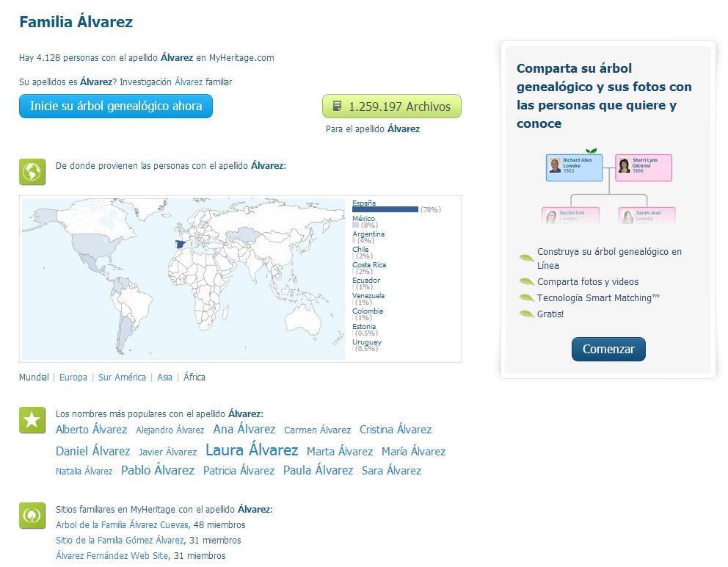Open Sitio de la Familia Gómez Álvarez
728x567 pixels.
(120, 541)
